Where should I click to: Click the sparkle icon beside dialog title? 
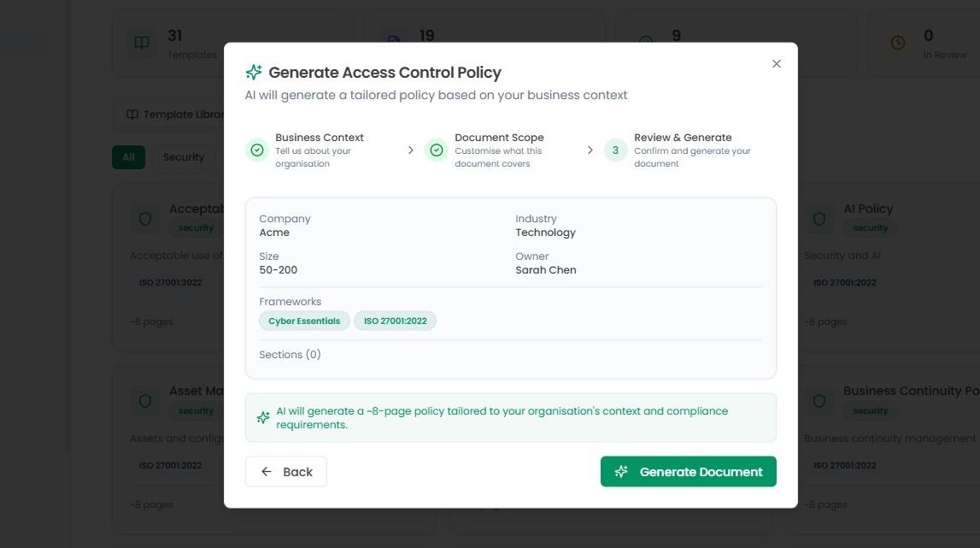coord(254,73)
